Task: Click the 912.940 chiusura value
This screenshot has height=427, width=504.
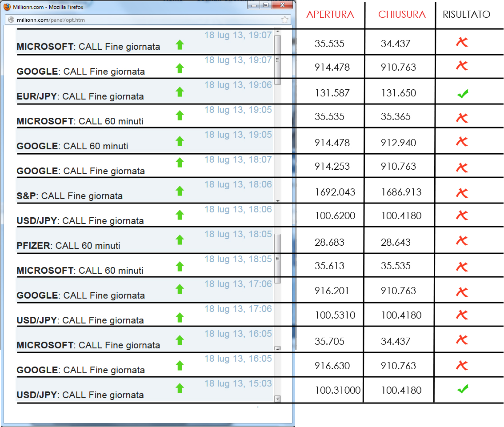Action: [x=399, y=143]
